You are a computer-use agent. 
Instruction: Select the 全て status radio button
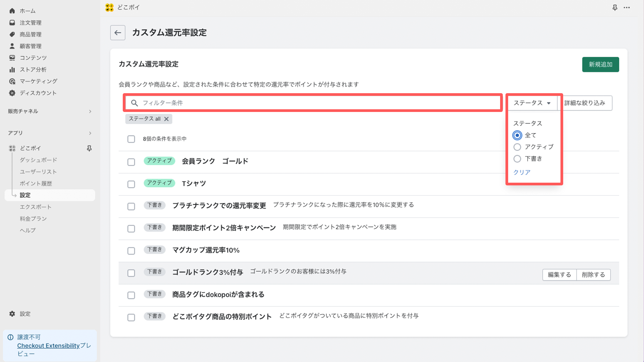coord(517,135)
